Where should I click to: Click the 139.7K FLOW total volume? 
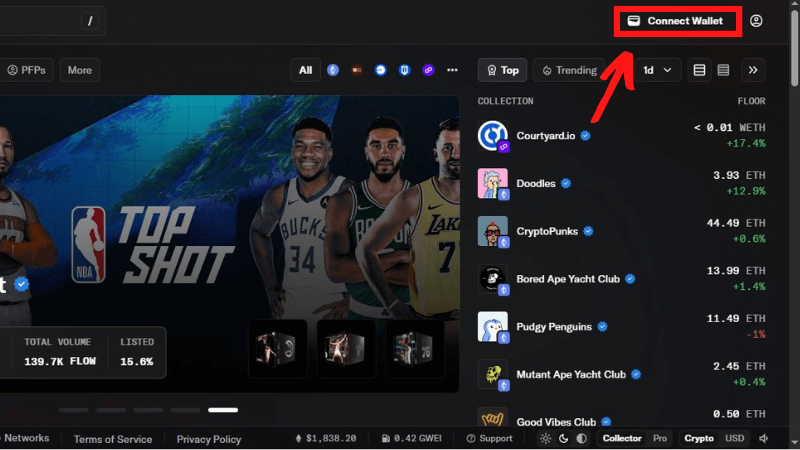click(60, 361)
